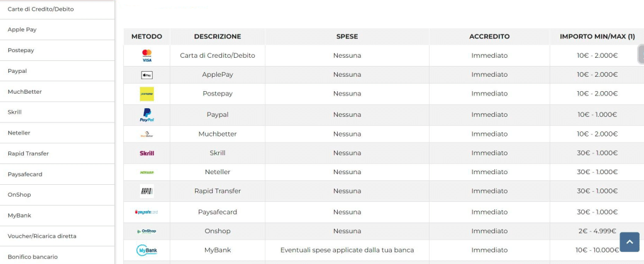The width and height of the screenshot is (644, 264).
Task: Go to Paysafecard sidebar entry
Action: coord(25,174)
